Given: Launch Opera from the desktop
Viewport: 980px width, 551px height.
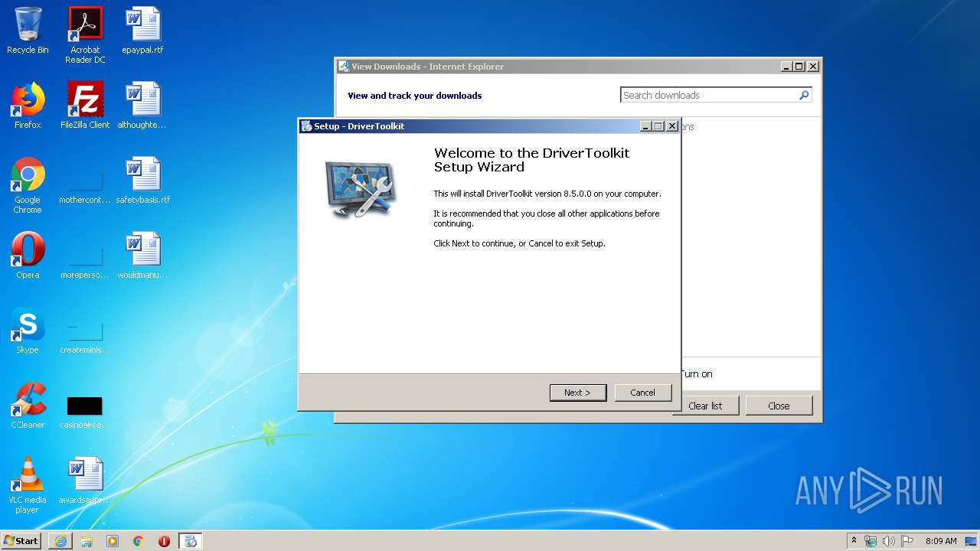Looking at the screenshot, I should pyautogui.click(x=28, y=256).
